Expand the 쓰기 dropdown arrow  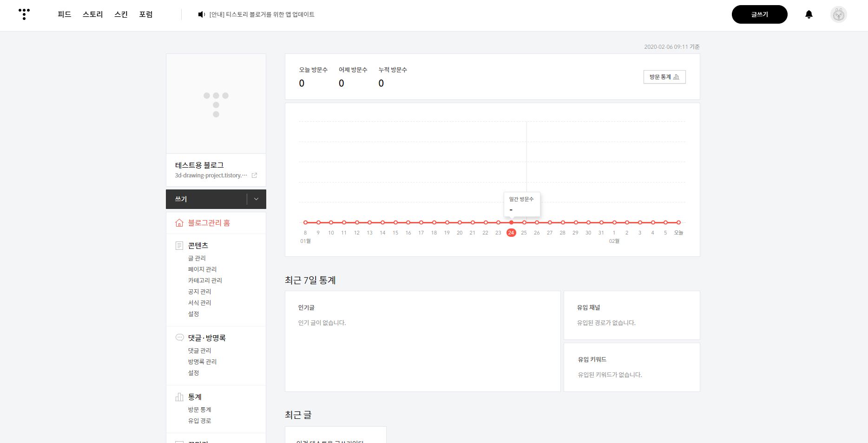pyautogui.click(x=256, y=199)
